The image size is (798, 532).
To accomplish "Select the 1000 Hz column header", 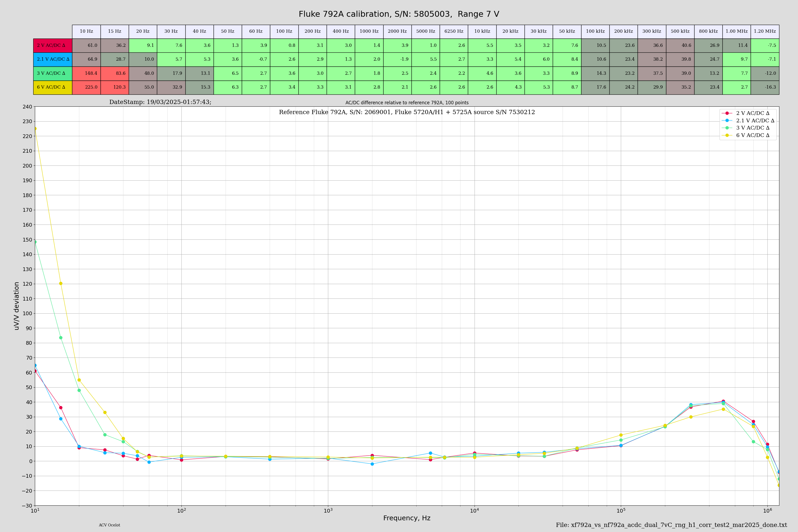I will (x=369, y=32).
